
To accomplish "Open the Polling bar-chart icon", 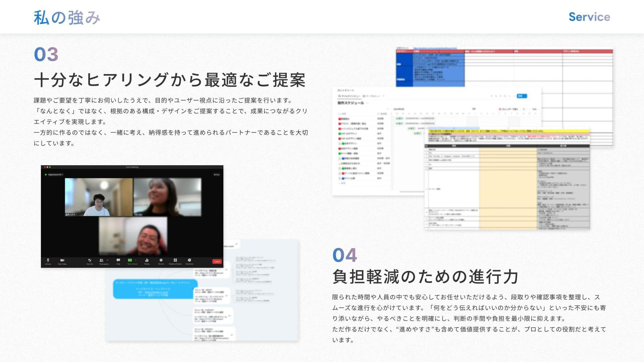I will point(147,260).
